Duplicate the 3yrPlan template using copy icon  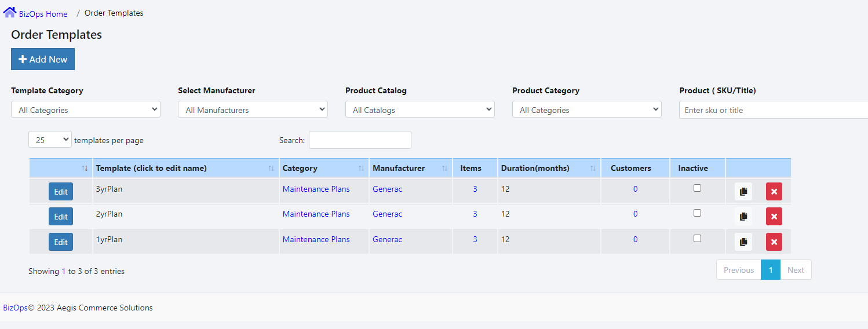pos(743,192)
